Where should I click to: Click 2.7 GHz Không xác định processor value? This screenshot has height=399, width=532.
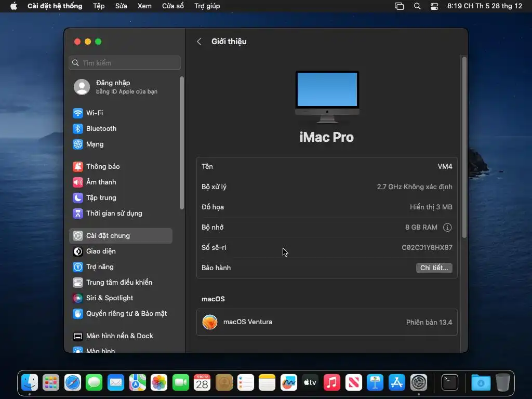point(414,187)
